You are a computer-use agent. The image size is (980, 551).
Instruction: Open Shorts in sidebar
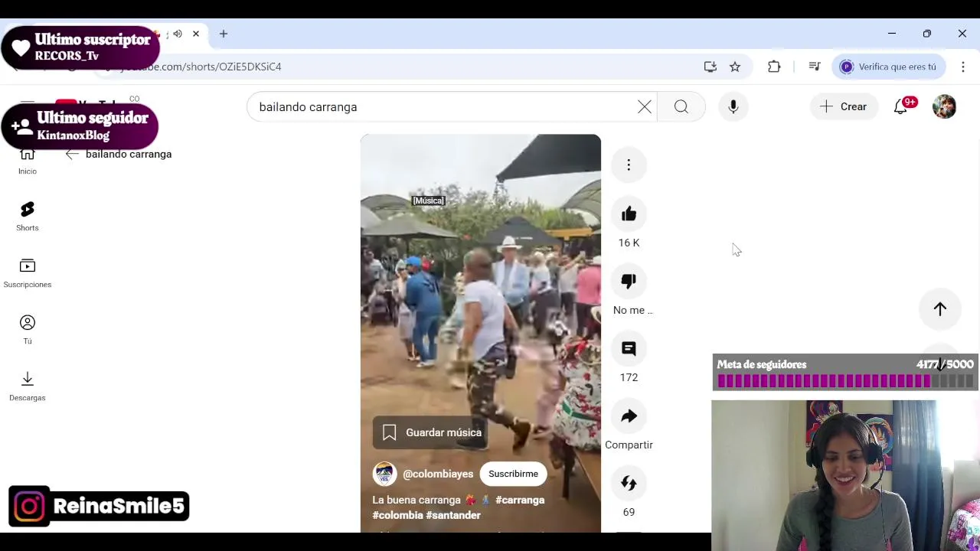tap(28, 217)
